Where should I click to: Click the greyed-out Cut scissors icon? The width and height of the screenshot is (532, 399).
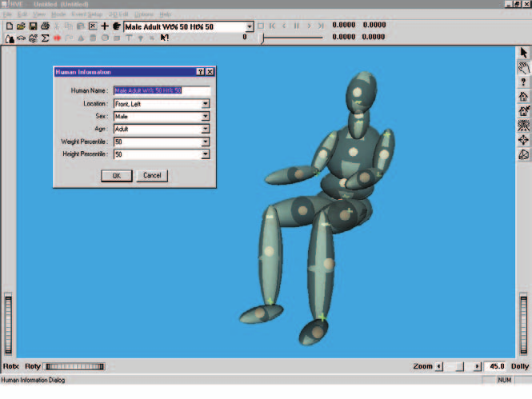[57, 26]
